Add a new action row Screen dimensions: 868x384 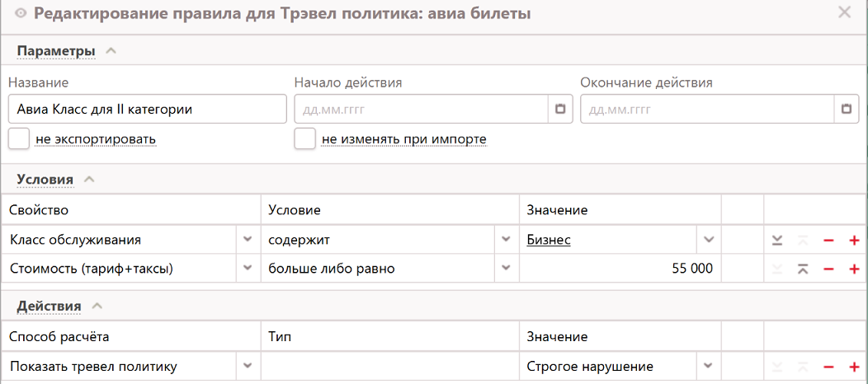click(x=854, y=367)
